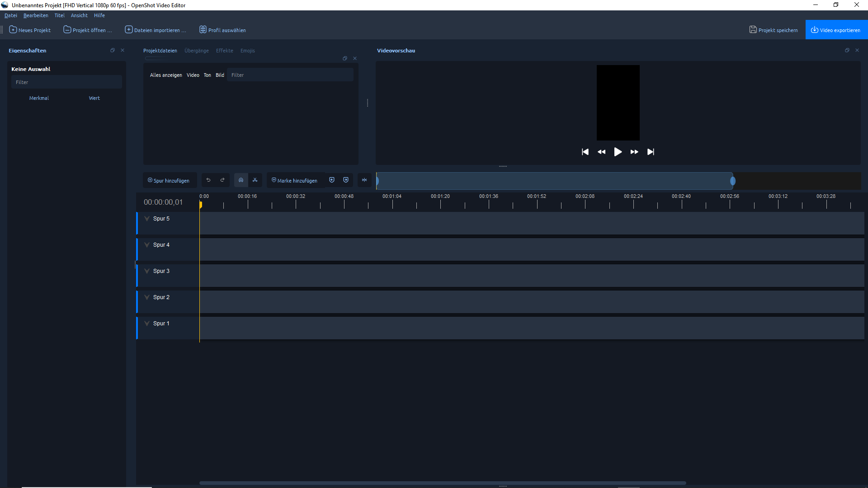Click the redo arrow in timeline toolbar
This screenshot has height=488, width=868.
pos(222,180)
